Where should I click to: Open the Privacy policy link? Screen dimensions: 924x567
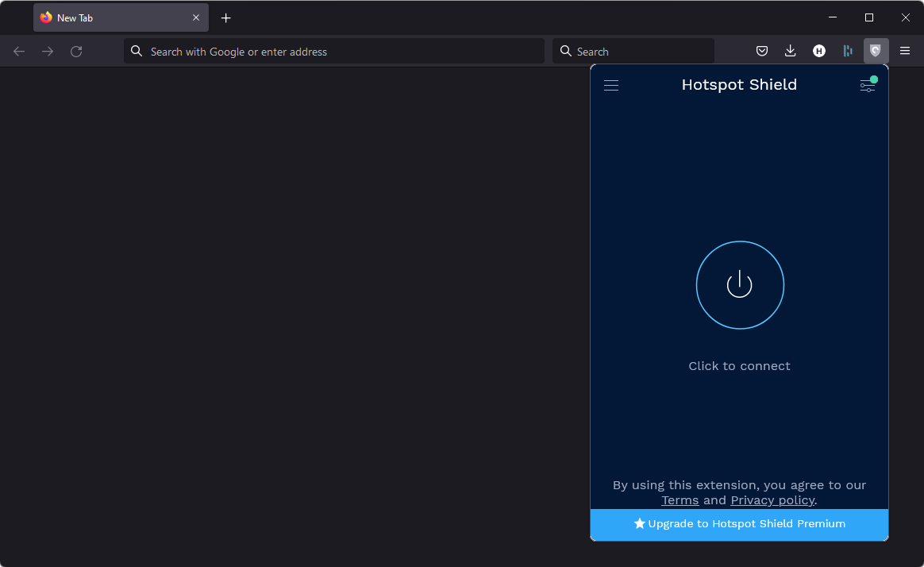point(772,500)
